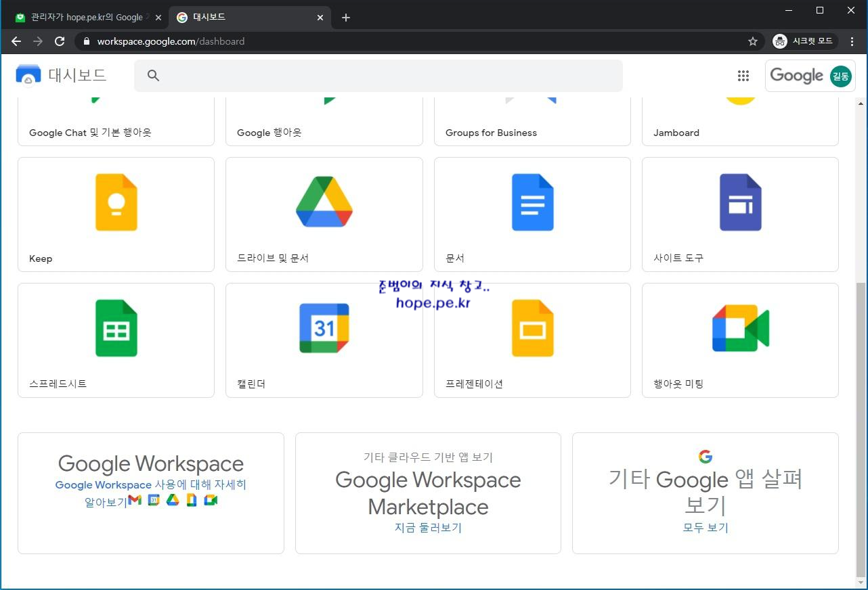Open the yellow Slides icon
Viewport: 868px width, 590px height.
[x=533, y=328]
